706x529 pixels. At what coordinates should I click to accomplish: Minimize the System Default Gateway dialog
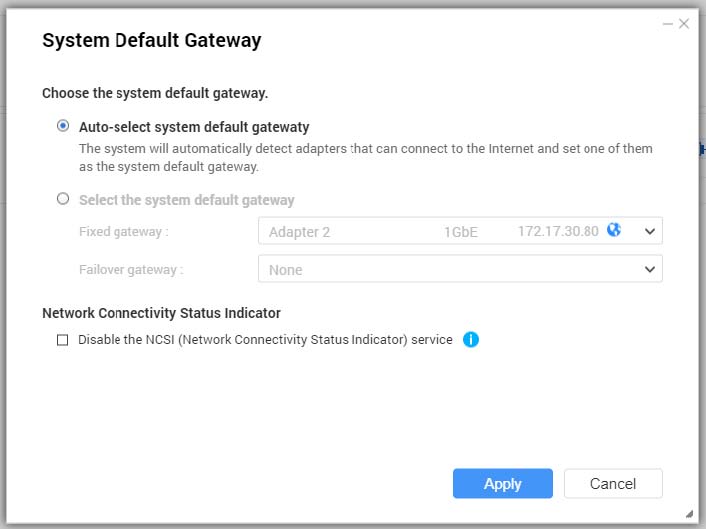(x=667, y=23)
